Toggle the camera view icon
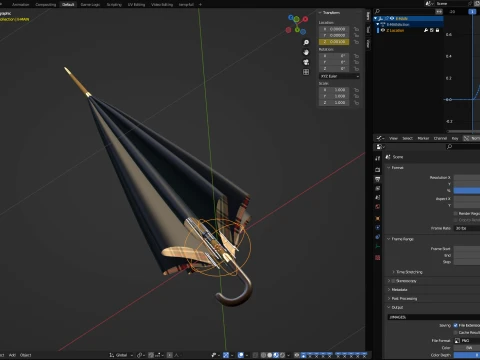The image size is (480, 360). click(x=306, y=62)
